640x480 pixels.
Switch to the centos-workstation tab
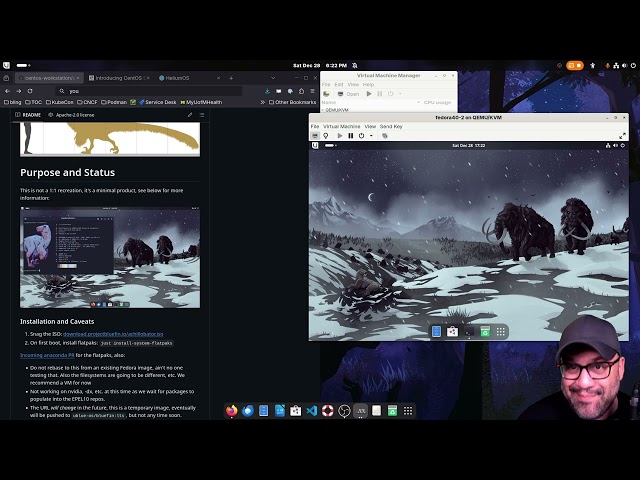(x=49, y=78)
